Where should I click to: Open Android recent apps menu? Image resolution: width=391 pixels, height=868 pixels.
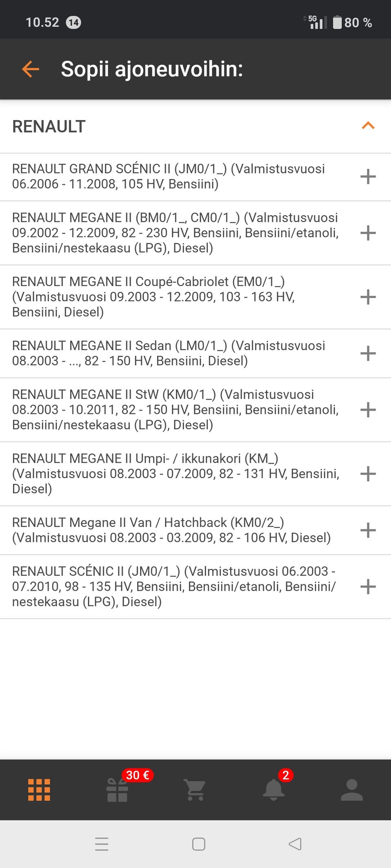(102, 844)
